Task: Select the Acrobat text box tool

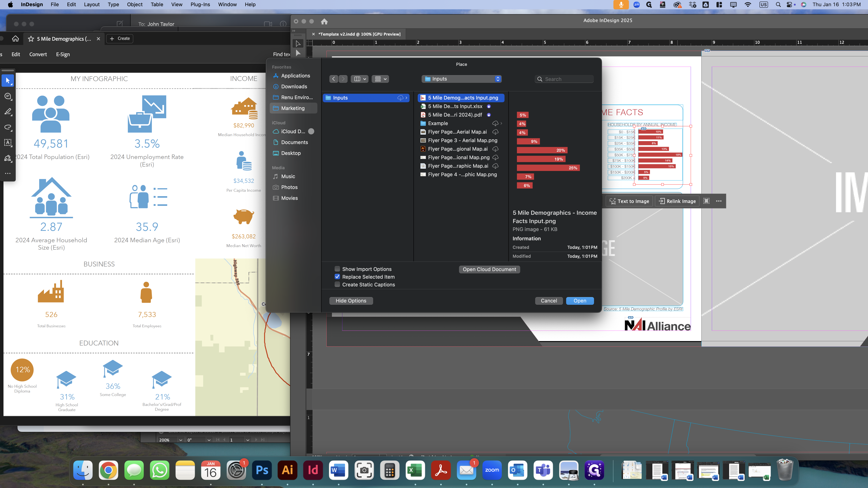Action: (8, 143)
